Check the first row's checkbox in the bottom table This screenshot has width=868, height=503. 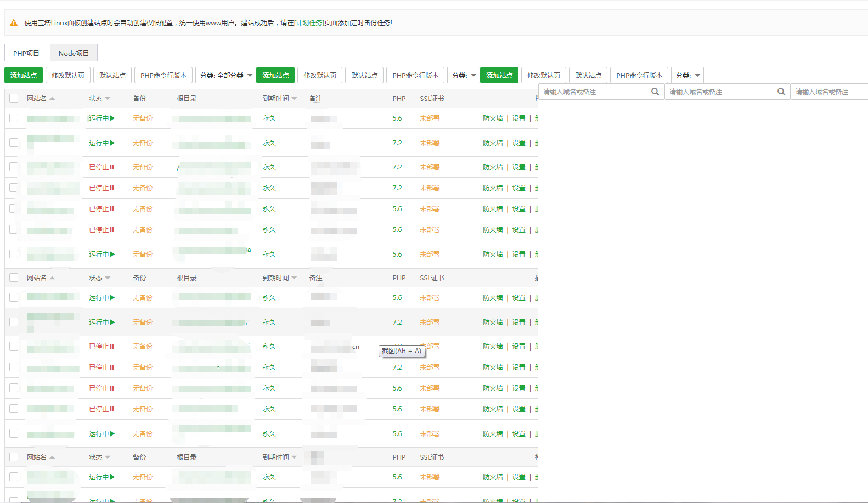[x=14, y=477]
